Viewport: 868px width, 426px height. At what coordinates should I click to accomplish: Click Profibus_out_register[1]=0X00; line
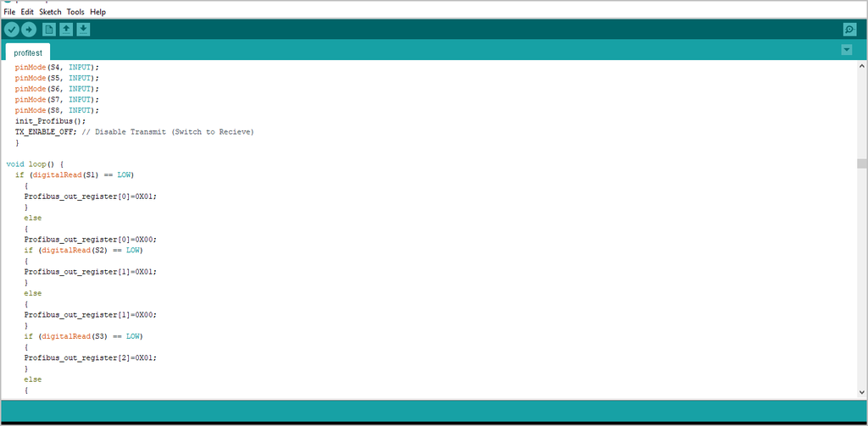90,315
